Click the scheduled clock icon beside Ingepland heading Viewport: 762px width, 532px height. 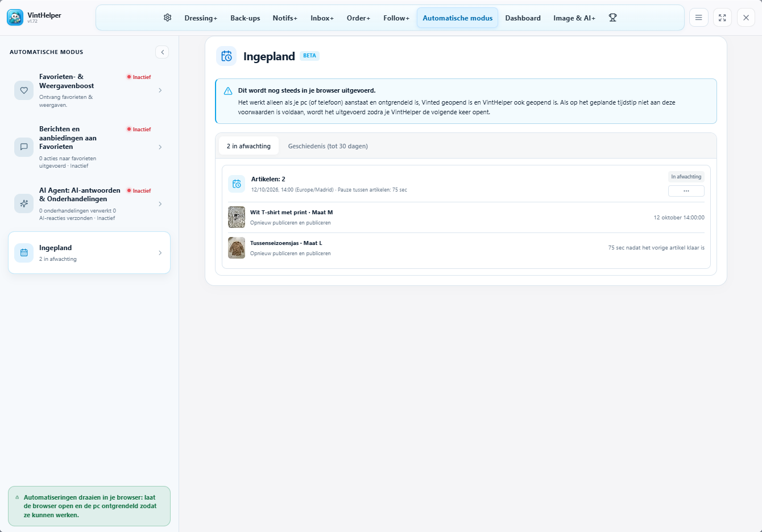tap(226, 56)
